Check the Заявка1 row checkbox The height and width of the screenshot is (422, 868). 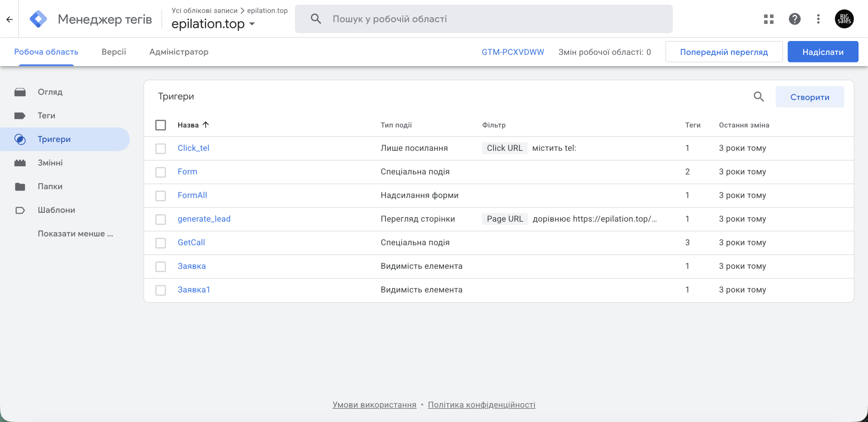pos(160,290)
